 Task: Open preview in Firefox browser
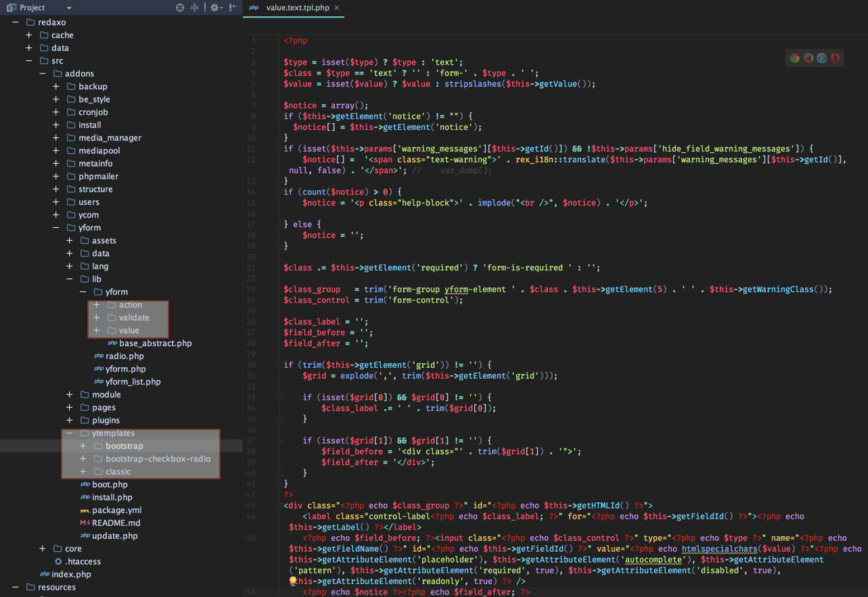(808, 58)
